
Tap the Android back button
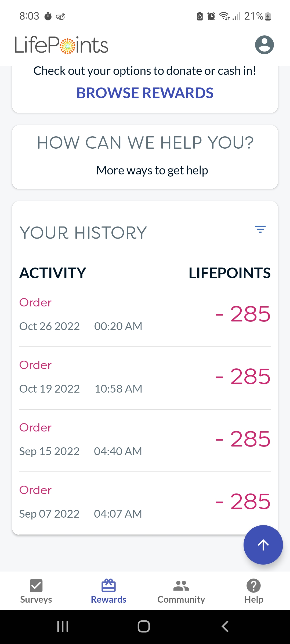tap(225, 627)
